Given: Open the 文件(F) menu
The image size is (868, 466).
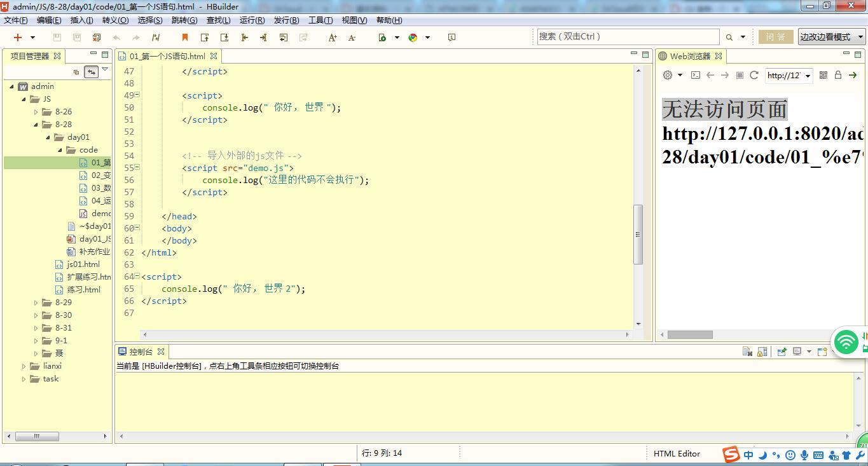Looking at the screenshot, I should (16, 20).
